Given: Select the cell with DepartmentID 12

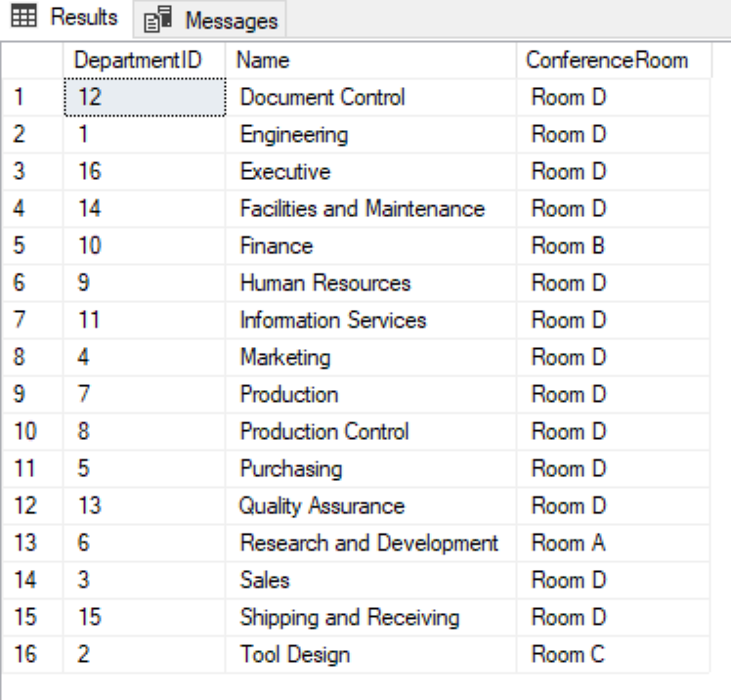Looking at the screenshot, I should click(145, 97).
